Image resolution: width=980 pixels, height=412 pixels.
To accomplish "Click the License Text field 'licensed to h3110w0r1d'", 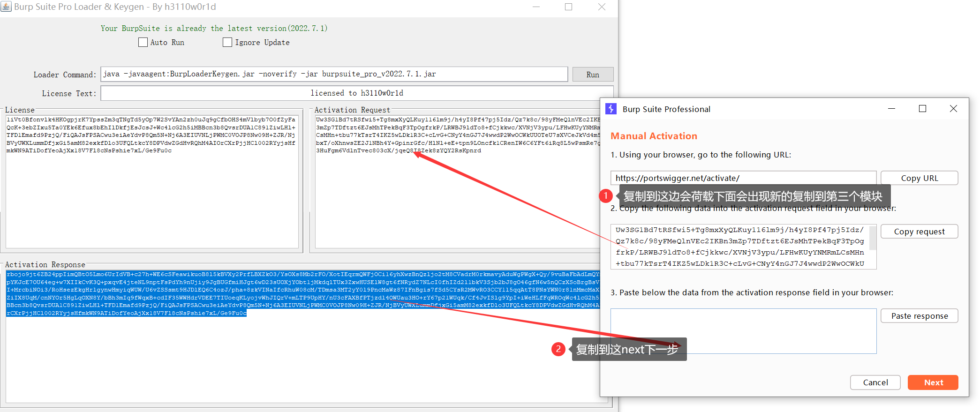I will click(357, 93).
